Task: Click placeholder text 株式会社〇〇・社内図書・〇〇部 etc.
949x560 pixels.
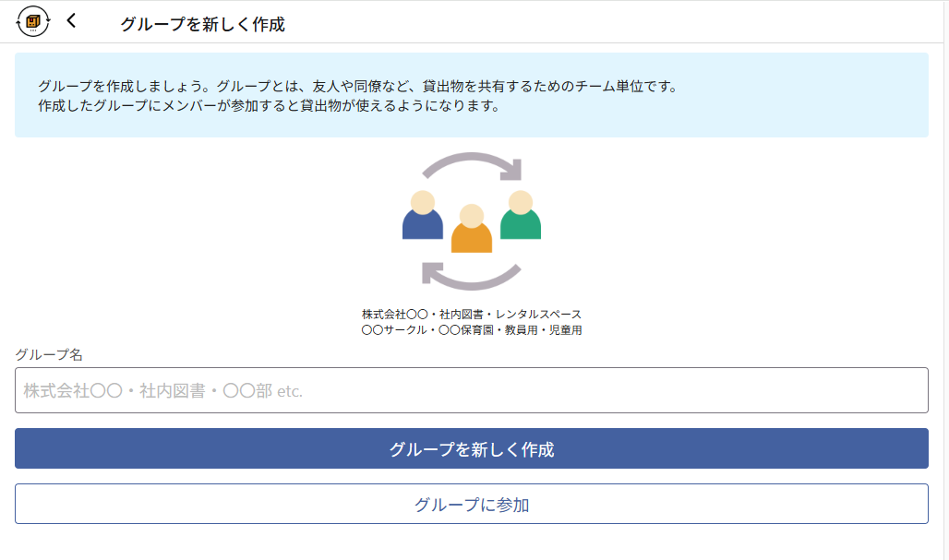Action: [x=162, y=390]
